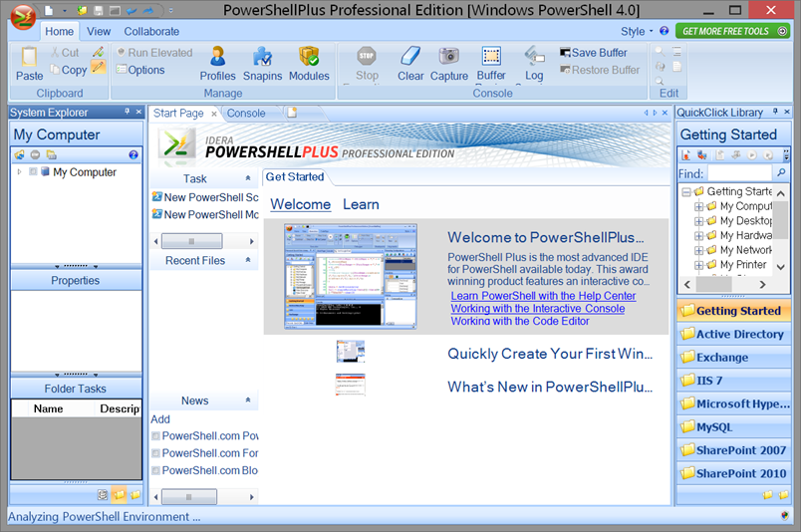This screenshot has height=532, width=801.
Task: Click the new document tab icon
Action: 292,113
